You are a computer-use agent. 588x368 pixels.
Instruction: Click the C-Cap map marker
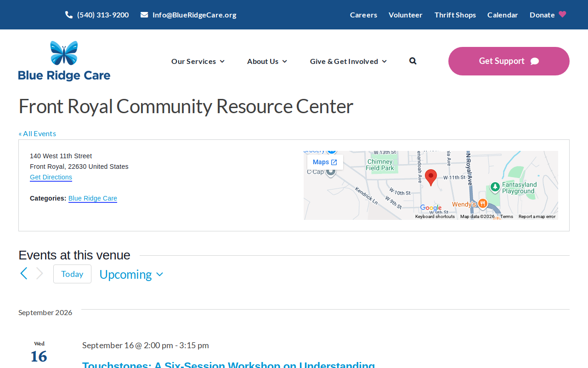[330, 172]
